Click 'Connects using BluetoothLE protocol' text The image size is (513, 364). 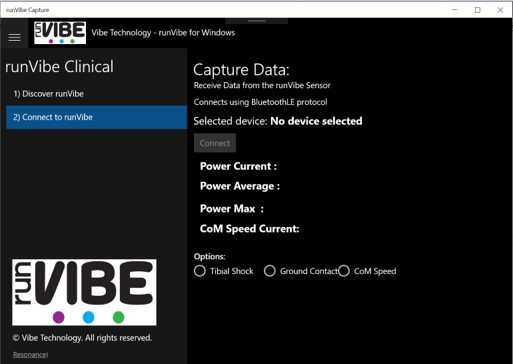[x=260, y=102]
